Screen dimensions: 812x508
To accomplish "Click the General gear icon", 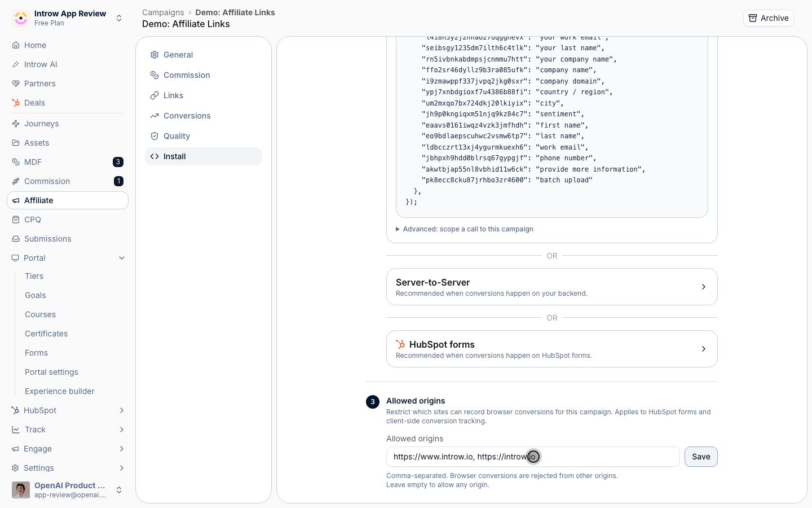I will point(155,55).
